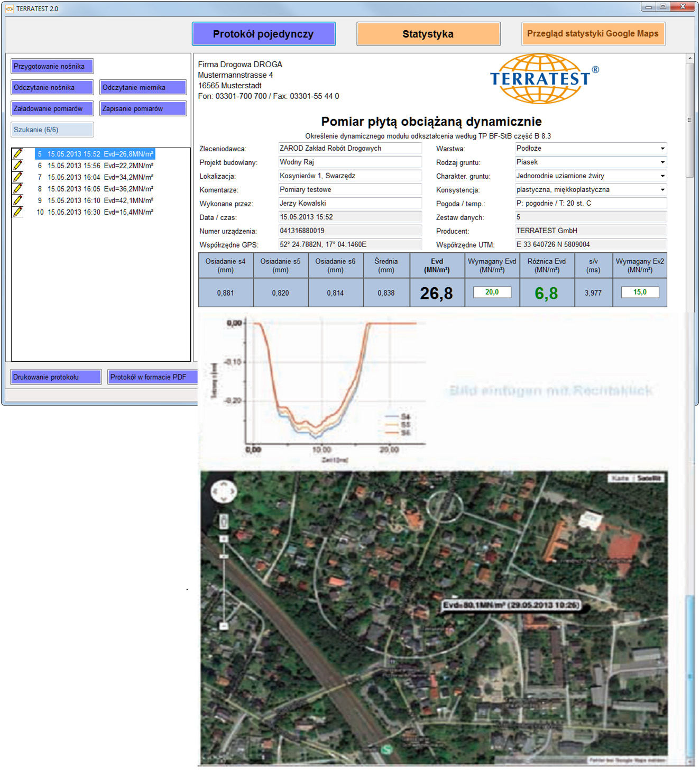The image size is (700, 777).
Task: Click the zoom-in control on the map
Action: [x=224, y=538]
